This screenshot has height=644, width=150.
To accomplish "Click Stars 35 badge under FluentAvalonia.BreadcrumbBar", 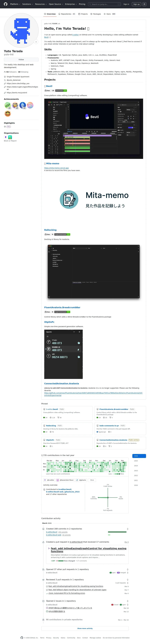I will click(49, 312).
